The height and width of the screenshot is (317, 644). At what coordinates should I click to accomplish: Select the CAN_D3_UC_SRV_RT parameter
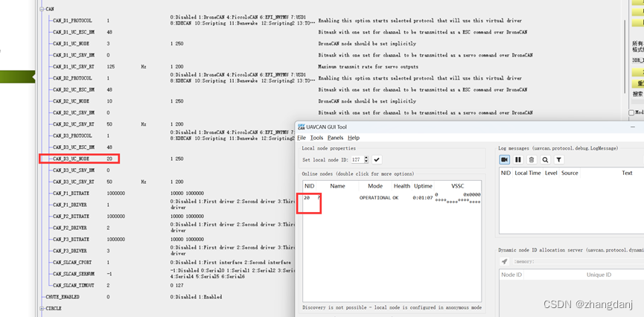pos(74,182)
